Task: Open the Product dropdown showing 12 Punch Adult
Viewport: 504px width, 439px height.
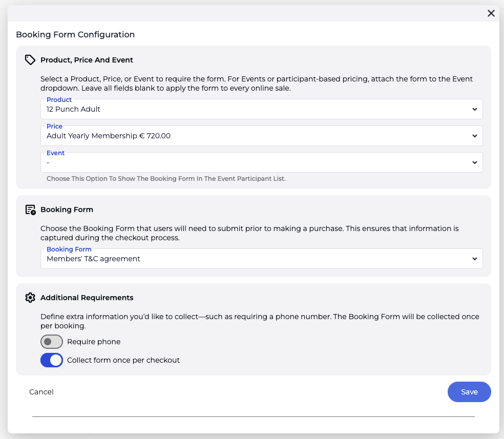Action: [256, 109]
